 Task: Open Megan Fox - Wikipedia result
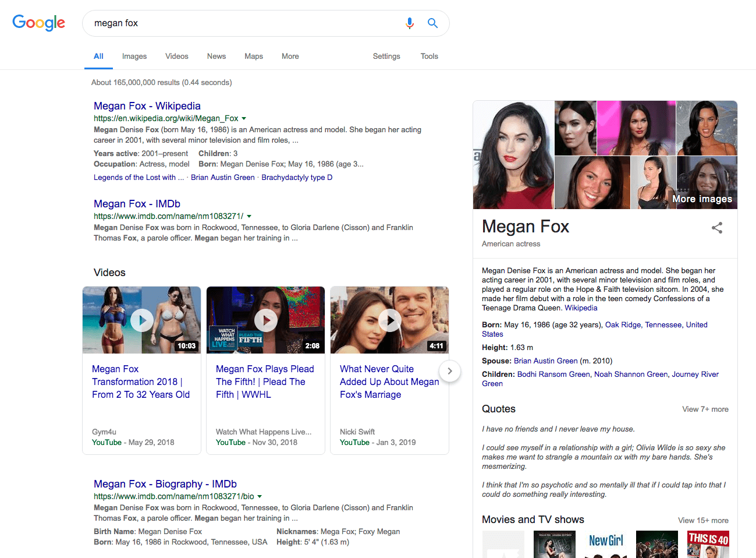pyautogui.click(x=147, y=106)
